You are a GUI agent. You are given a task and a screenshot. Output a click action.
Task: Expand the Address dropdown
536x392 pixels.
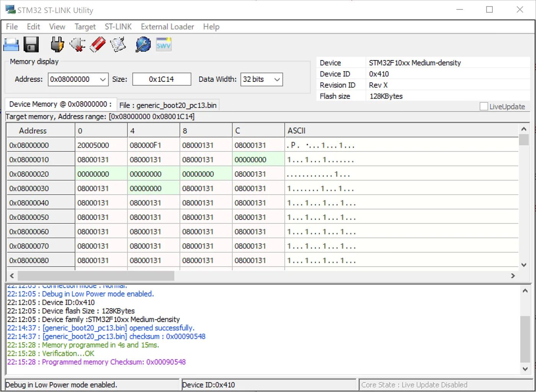[103, 80]
